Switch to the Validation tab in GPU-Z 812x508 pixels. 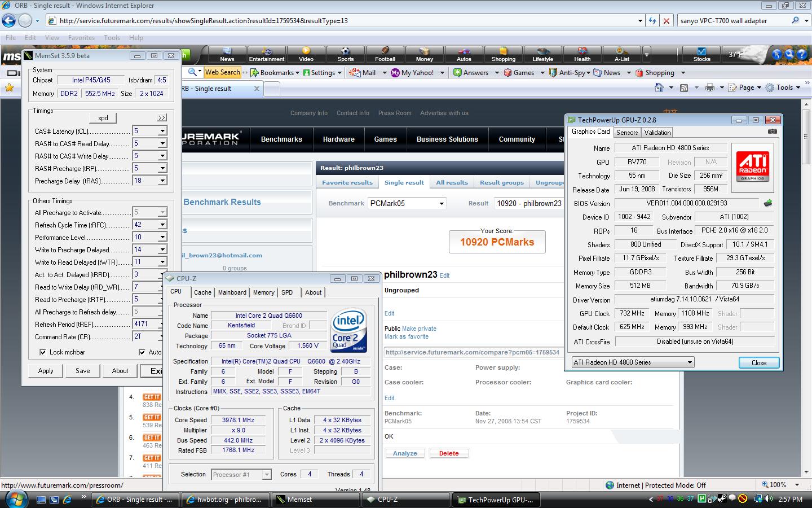(657, 132)
